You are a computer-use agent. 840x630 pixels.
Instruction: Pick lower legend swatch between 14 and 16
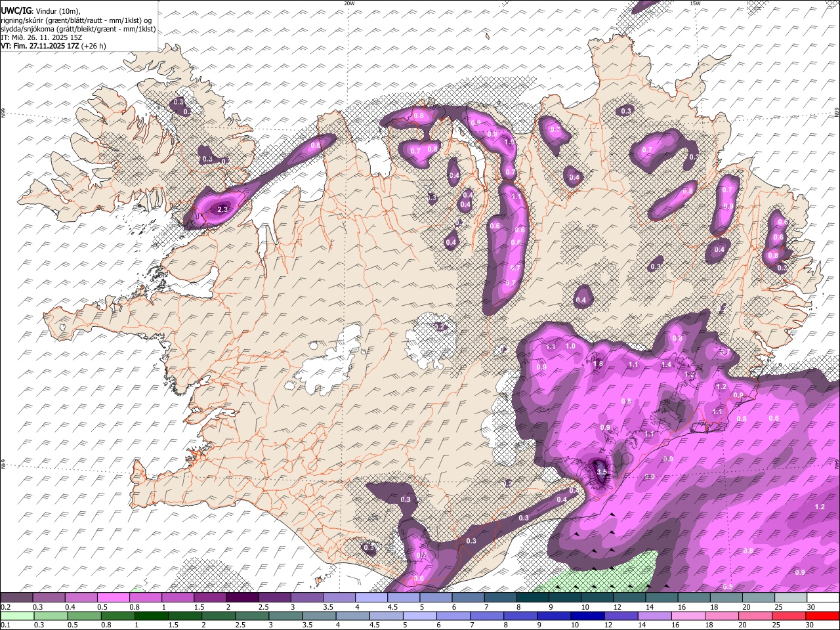(654, 616)
